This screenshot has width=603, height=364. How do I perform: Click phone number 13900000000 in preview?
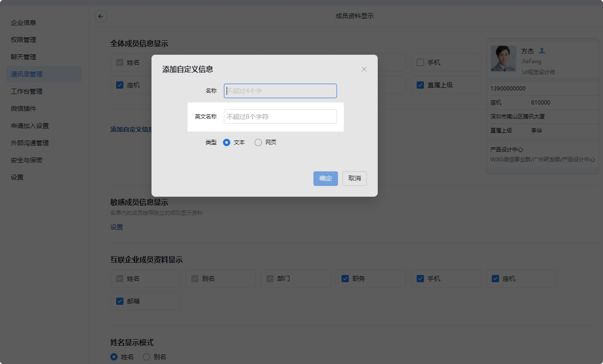pyautogui.click(x=508, y=89)
